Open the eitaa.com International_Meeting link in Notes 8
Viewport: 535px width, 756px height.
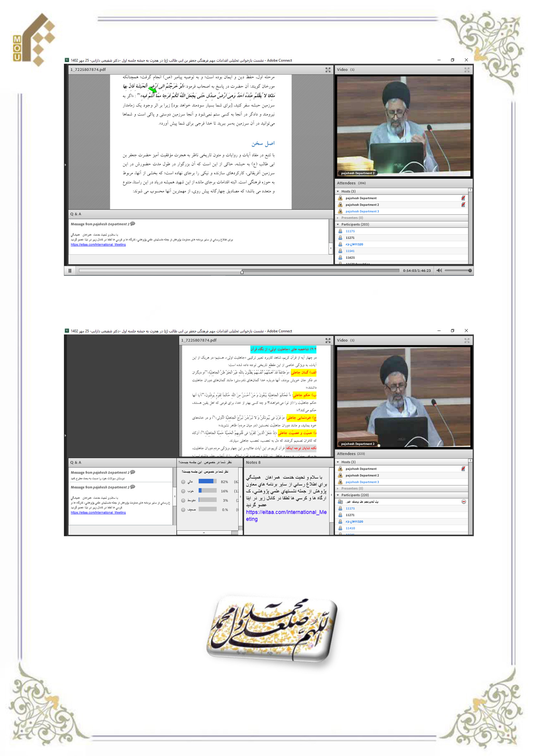pos(286,515)
